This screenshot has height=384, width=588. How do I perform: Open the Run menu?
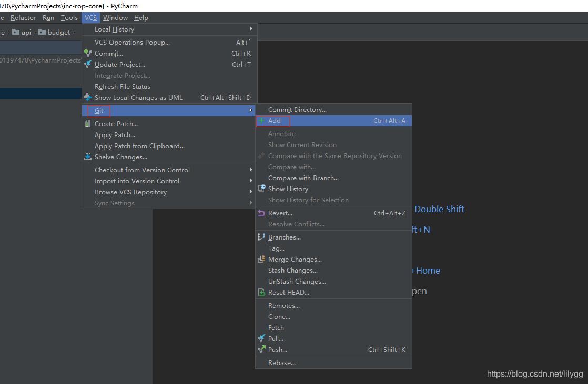[x=48, y=18]
